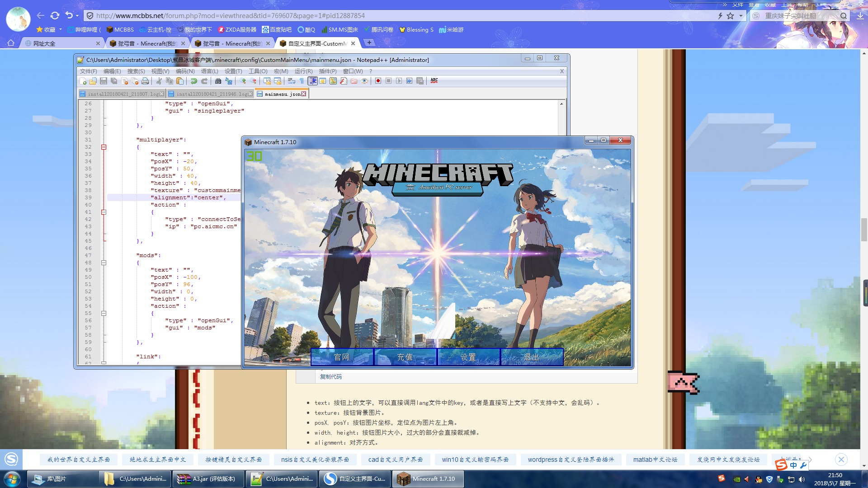Open Find with the binoculars icon
The width and height of the screenshot is (868, 488).
[218, 81]
